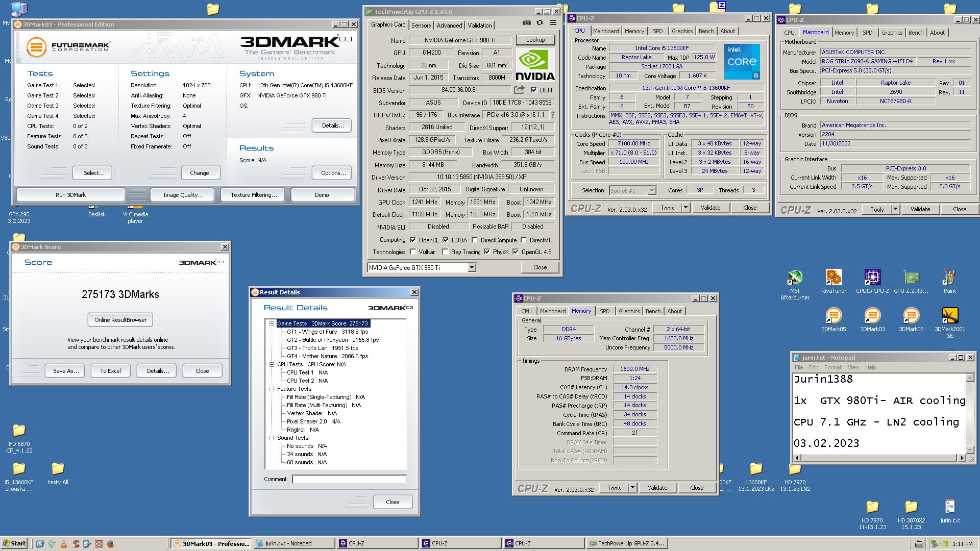
Task: Click Notepad horizontal scrollbar right arrow
Action: tap(962, 458)
